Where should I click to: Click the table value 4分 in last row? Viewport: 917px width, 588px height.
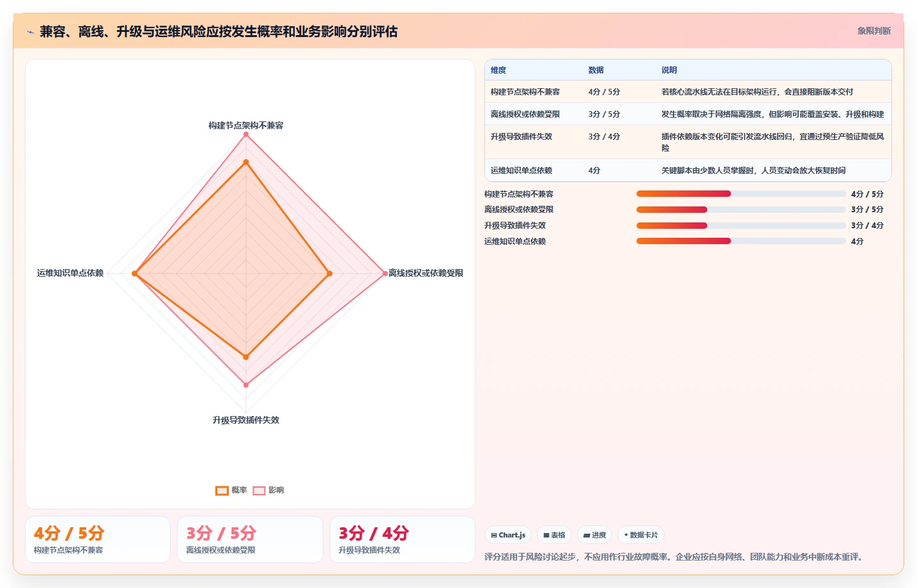tap(595, 171)
